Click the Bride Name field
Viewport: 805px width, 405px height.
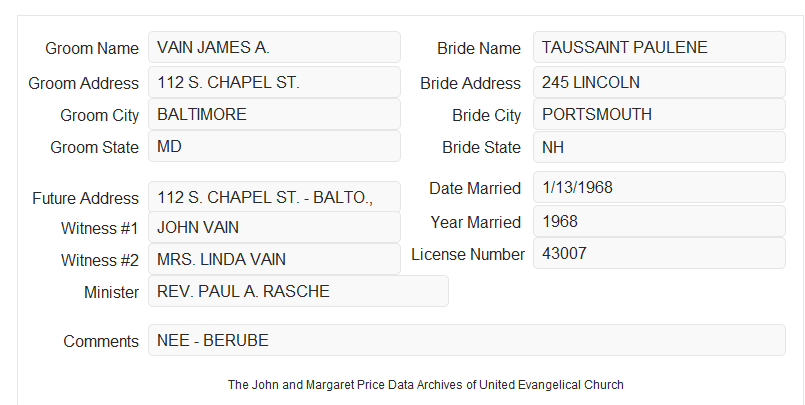pyautogui.click(x=659, y=47)
